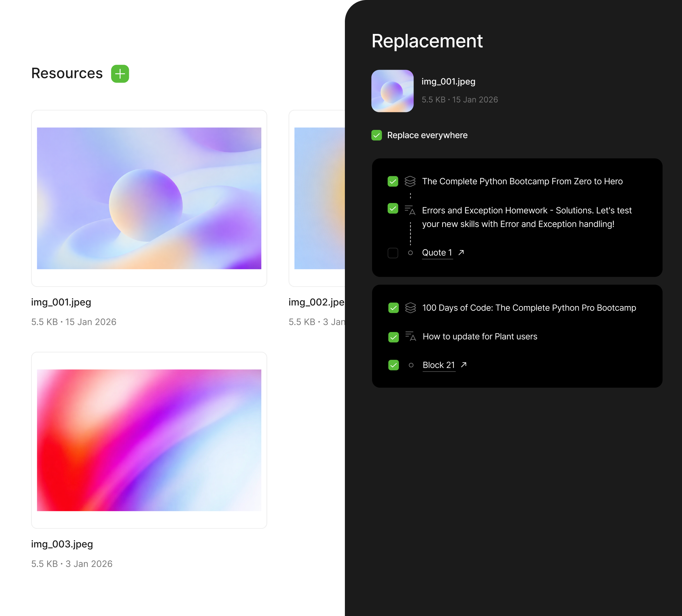Click the text icon beside How to update
The width and height of the screenshot is (682, 616).
click(x=410, y=336)
